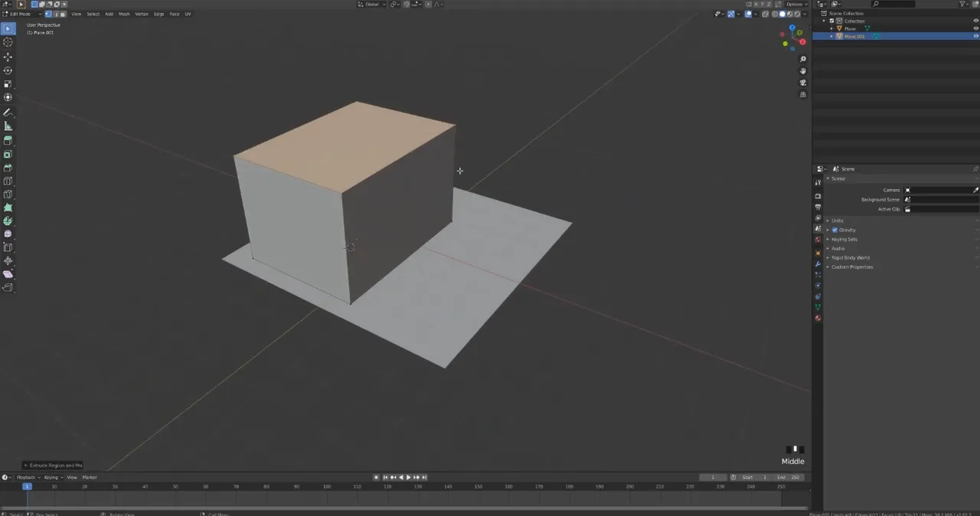
Task: Click the End frame field
Action: click(788, 477)
